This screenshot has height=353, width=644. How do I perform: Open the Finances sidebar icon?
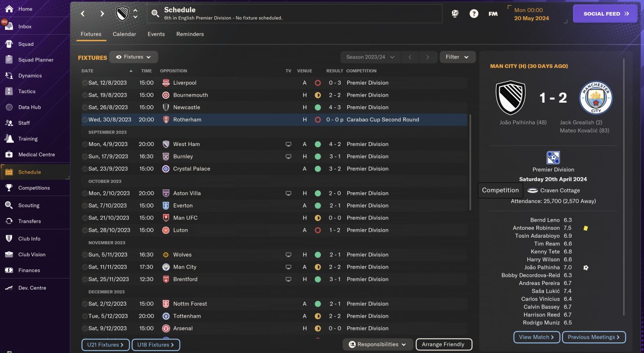point(9,270)
